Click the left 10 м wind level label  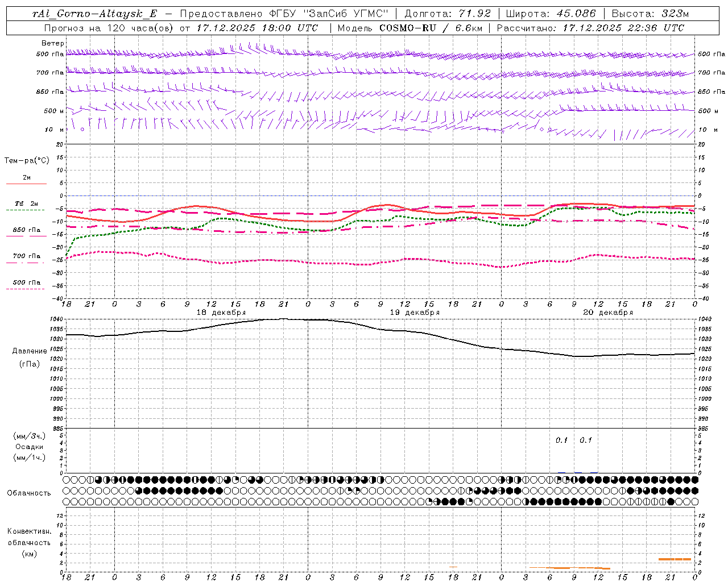(x=55, y=130)
